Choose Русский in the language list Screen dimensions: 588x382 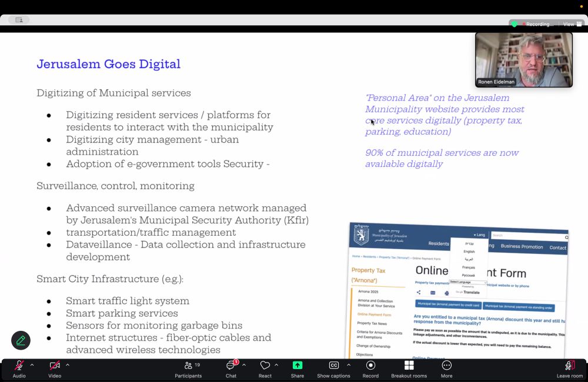point(469,275)
